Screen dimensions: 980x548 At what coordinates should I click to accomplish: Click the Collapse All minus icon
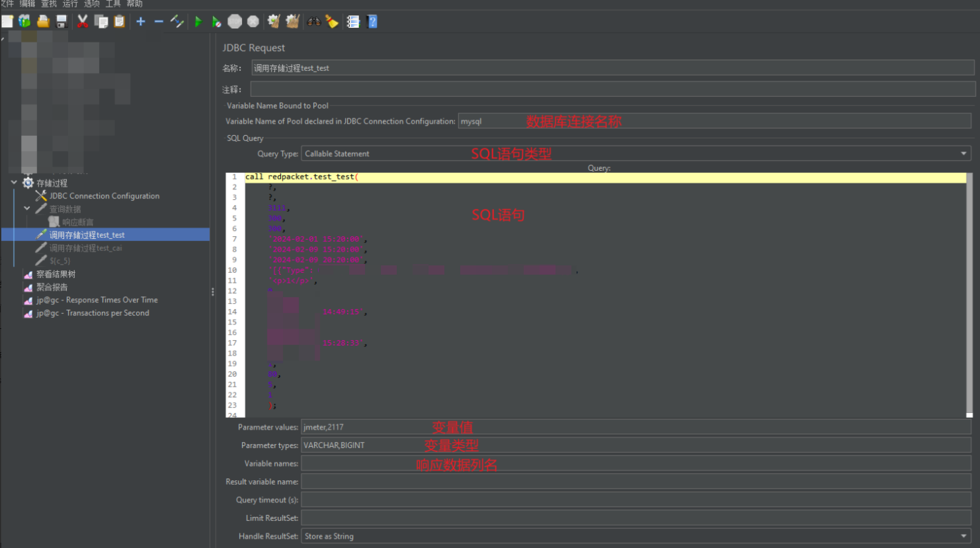(159, 22)
